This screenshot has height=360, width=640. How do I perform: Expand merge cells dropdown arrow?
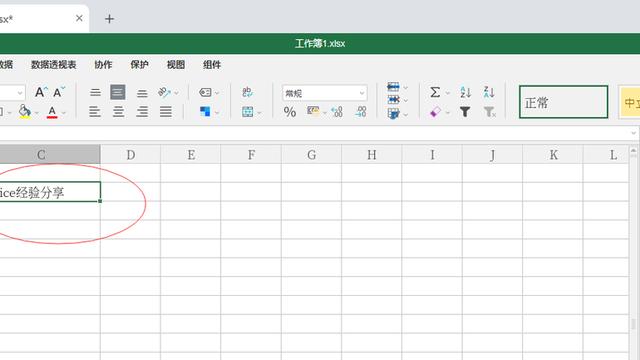pos(259,113)
